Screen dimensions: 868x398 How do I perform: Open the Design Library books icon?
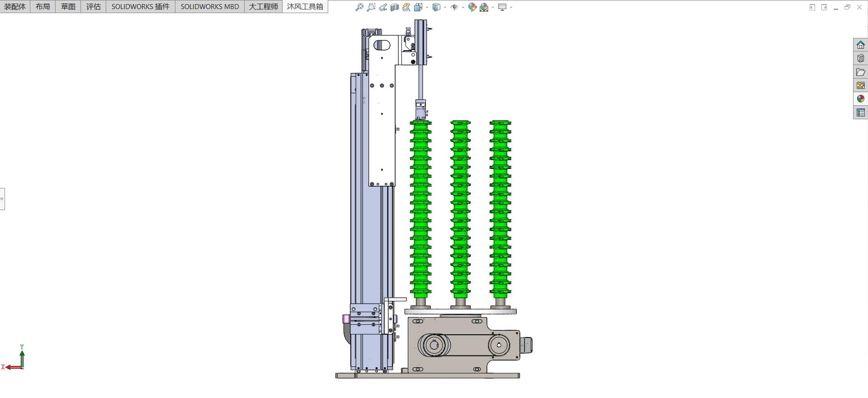[x=861, y=58]
